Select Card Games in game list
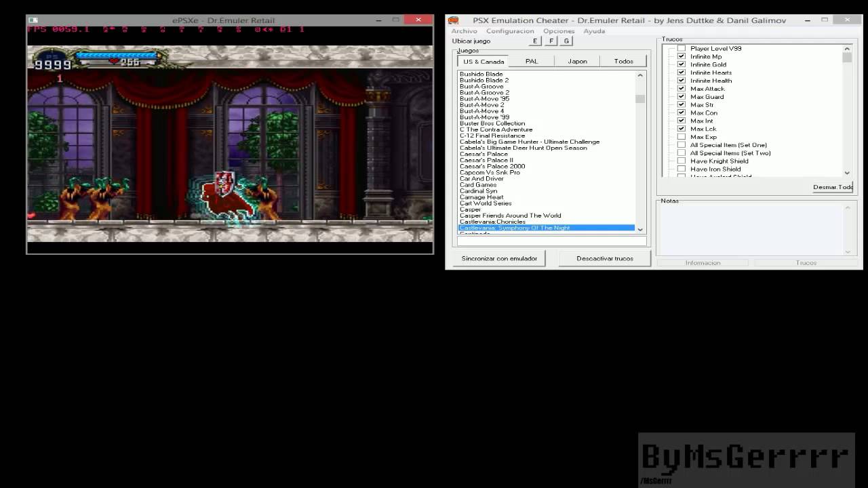This screenshot has width=868, height=488. (478, 185)
